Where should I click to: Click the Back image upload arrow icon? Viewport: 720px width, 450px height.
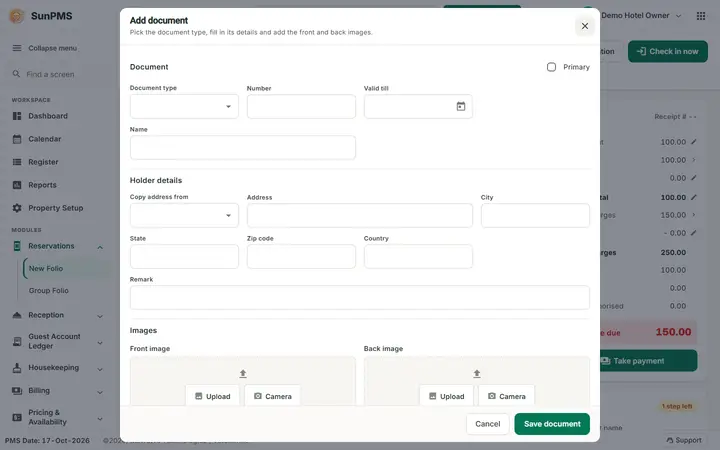pos(477,374)
